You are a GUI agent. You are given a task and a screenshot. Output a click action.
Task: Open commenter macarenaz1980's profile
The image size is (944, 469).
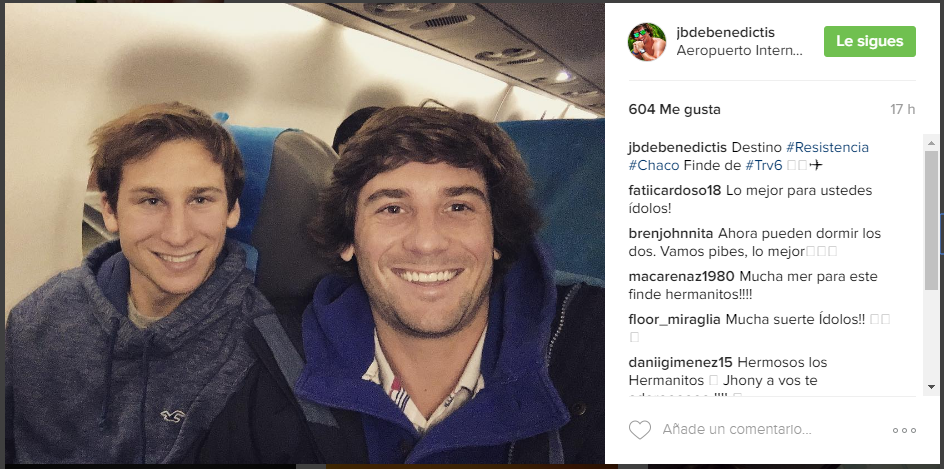point(682,276)
